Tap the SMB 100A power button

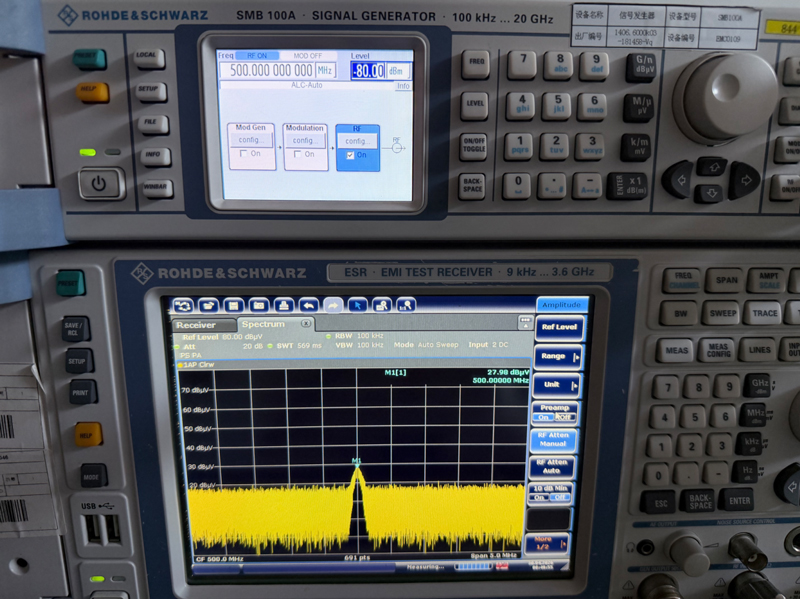point(101,184)
